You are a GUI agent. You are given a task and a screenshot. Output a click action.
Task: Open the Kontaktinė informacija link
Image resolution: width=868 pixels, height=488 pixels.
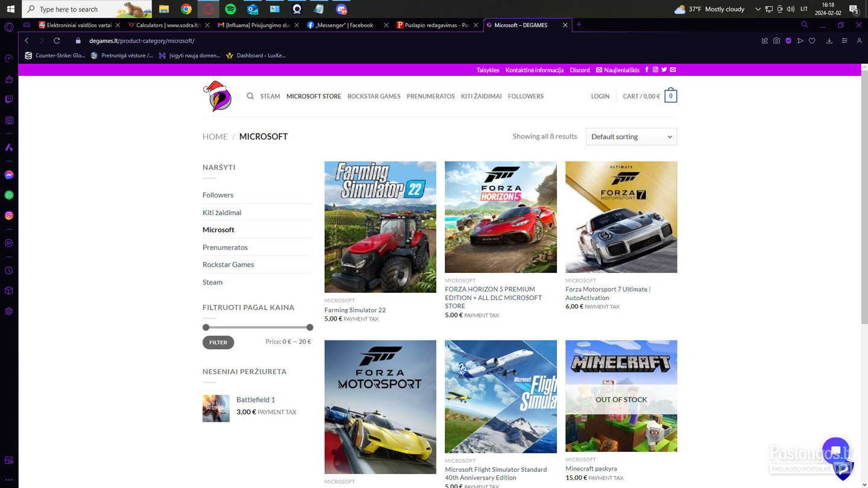[535, 70]
